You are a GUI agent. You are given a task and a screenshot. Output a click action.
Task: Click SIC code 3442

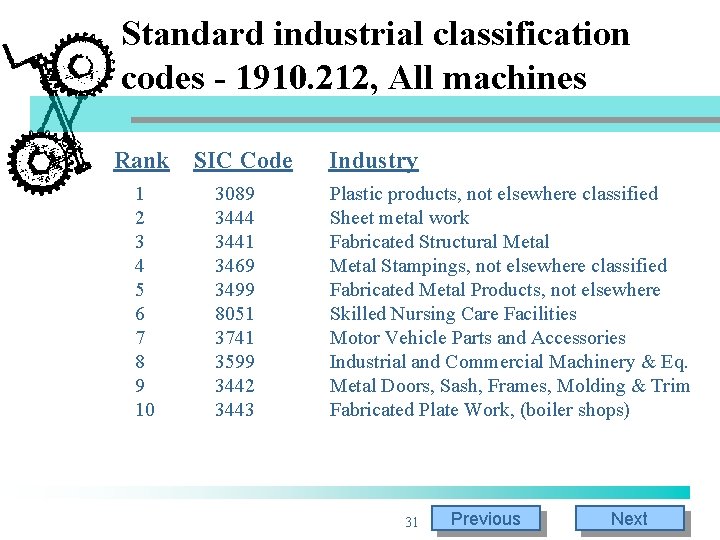(x=235, y=385)
